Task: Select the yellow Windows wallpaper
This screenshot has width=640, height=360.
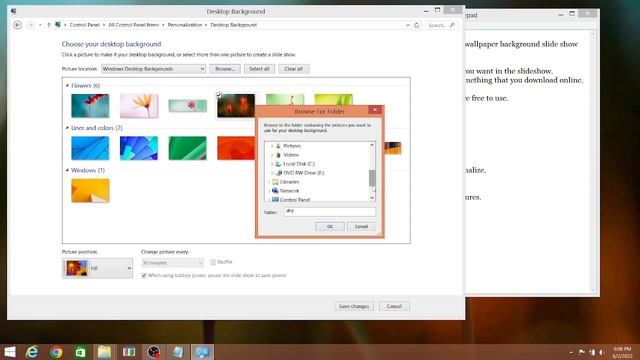Action: (90, 190)
